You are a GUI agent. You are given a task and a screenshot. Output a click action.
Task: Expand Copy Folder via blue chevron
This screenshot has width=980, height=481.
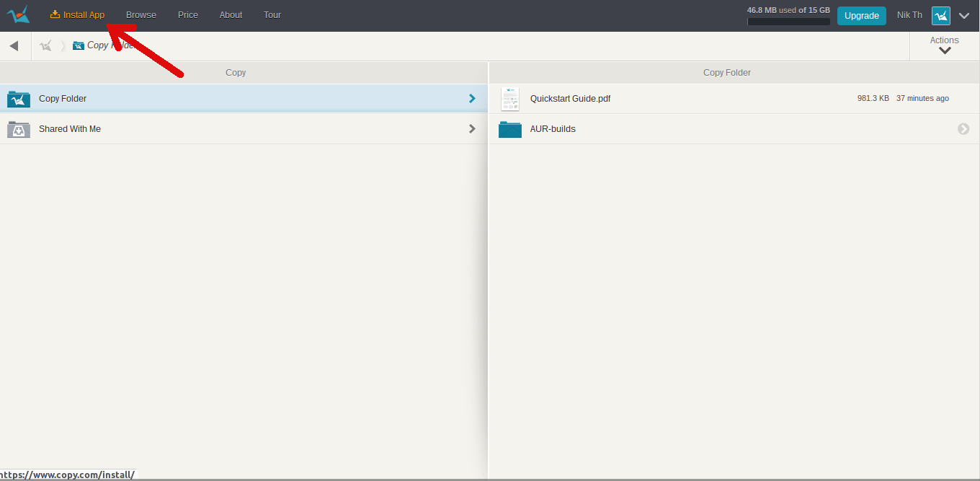click(472, 99)
